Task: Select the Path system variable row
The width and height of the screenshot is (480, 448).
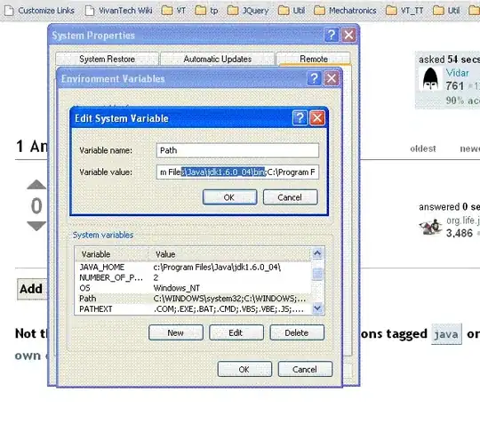Action: pyautogui.click(x=193, y=299)
